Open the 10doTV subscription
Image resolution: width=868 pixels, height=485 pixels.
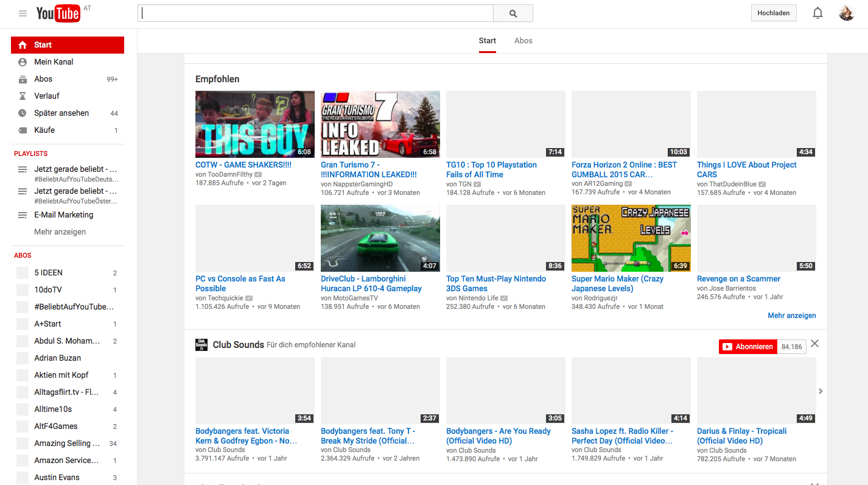tap(68, 290)
